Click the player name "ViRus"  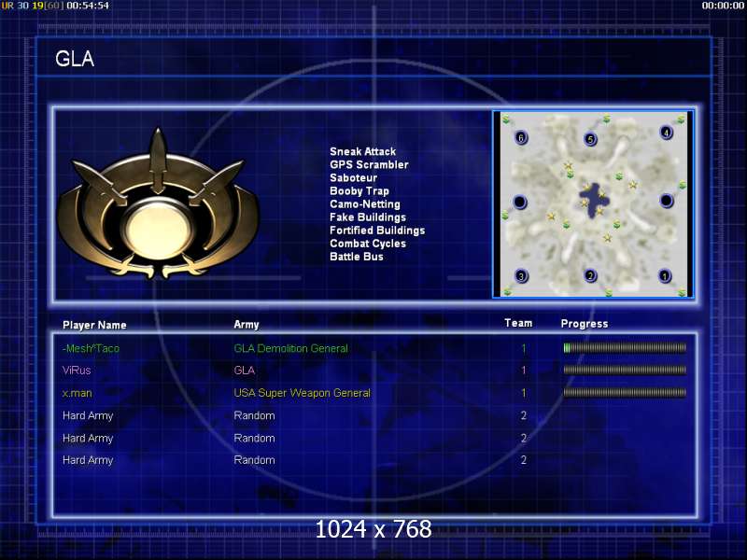pyautogui.click(x=77, y=371)
